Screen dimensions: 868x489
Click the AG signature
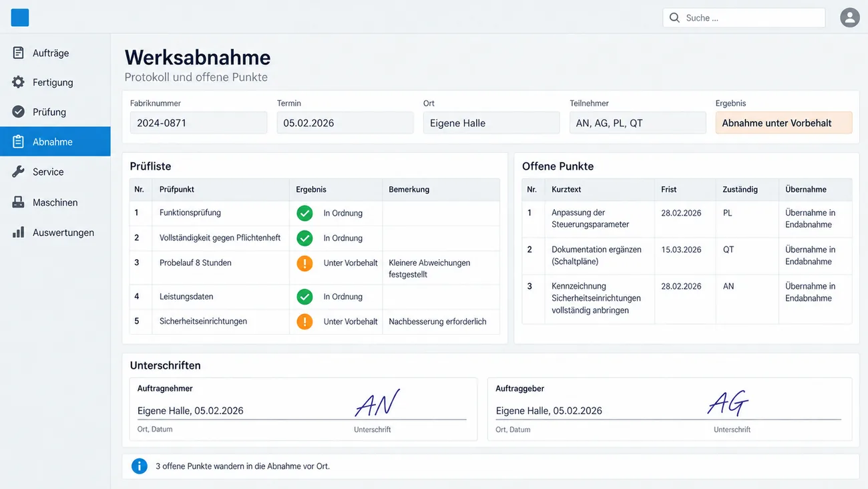[728, 402]
